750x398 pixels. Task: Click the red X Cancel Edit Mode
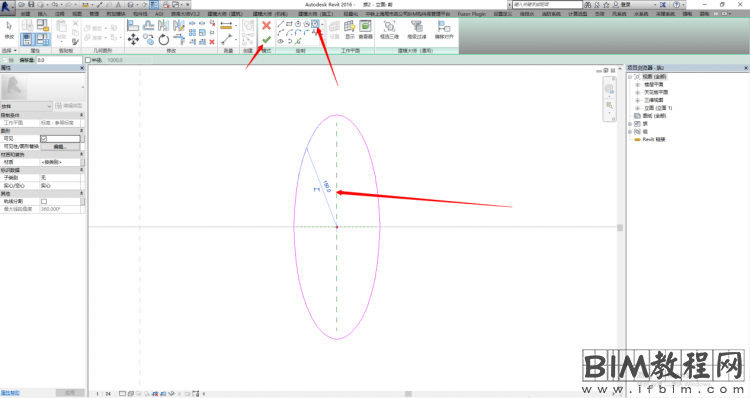tap(266, 25)
